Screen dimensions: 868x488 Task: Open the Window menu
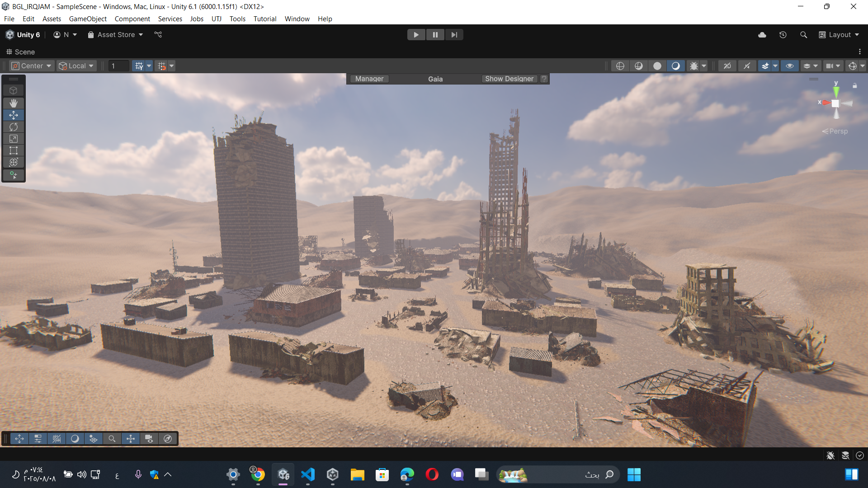(x=297, y=19)
